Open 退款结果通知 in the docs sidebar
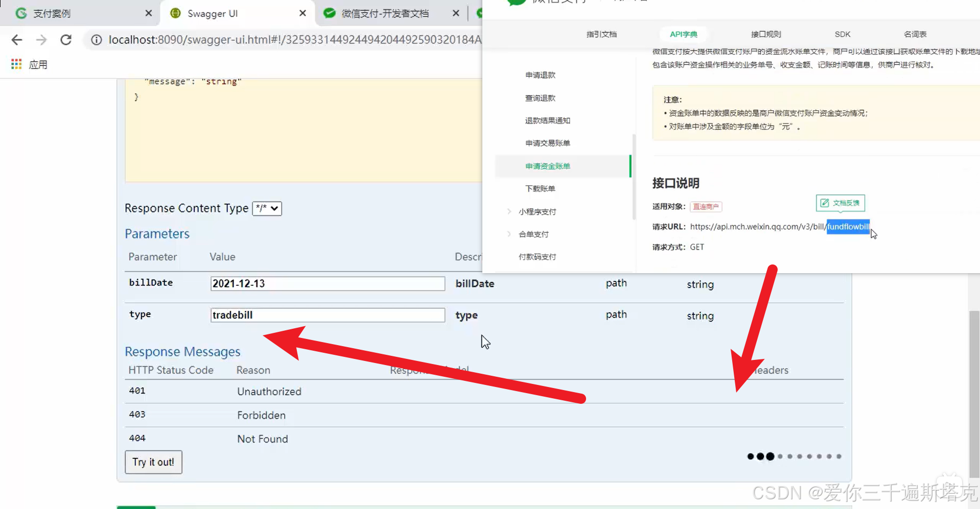The image size is (980, 509). [x=547, y=120]
